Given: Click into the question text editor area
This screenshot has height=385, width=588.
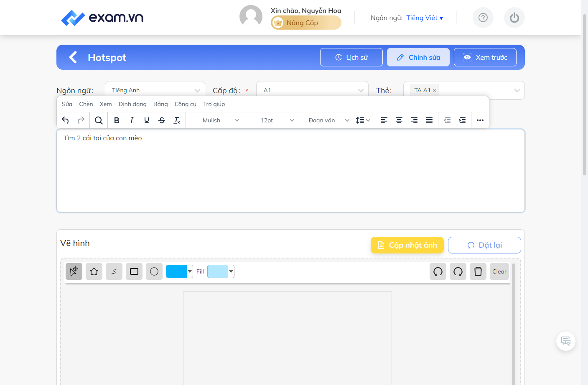Looking at the screenshot, I should click(290, 171).
